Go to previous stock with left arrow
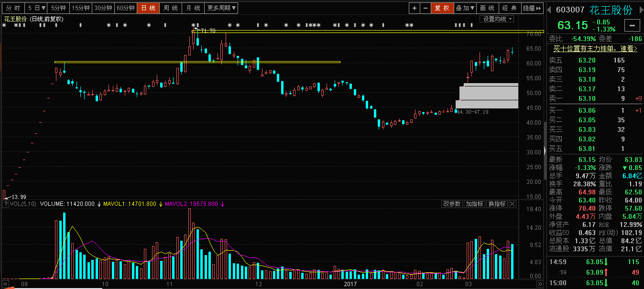The image size is (644, 289). (549, 10)
